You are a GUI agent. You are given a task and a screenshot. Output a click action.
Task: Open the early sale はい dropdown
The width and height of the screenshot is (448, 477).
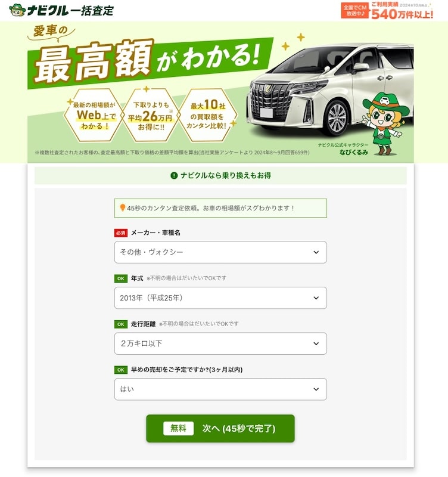coord(220,389)
